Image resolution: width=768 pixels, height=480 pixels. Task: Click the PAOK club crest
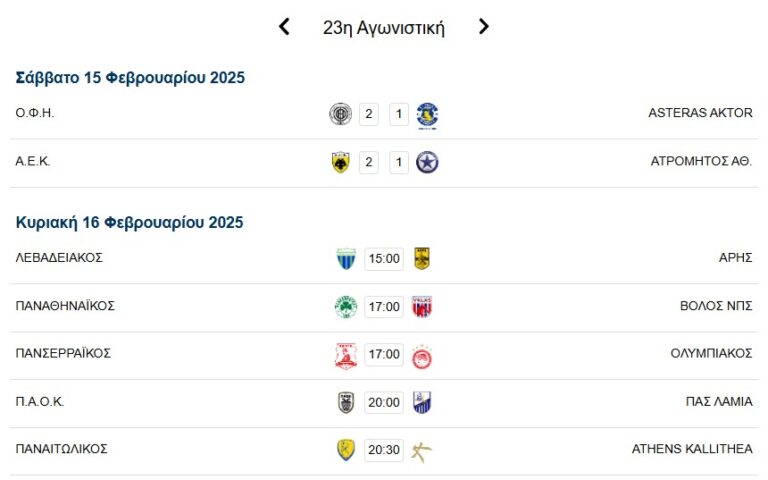click(345, 403)
